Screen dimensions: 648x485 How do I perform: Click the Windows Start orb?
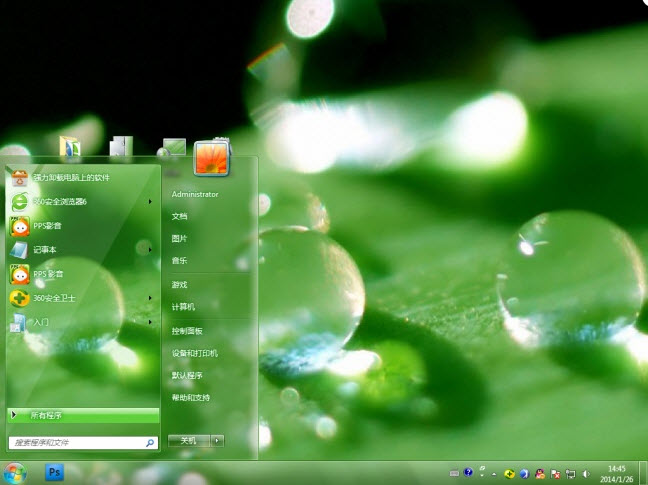[14, 472]
